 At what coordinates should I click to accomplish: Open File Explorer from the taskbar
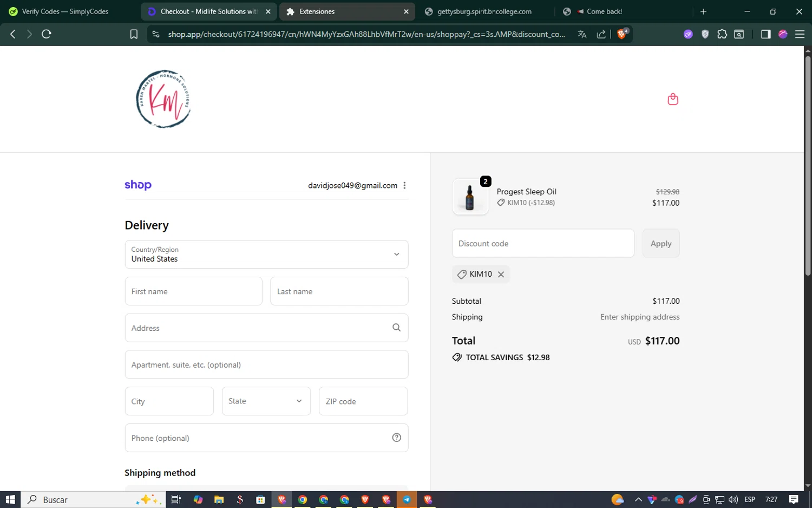(x=219, y=499)
